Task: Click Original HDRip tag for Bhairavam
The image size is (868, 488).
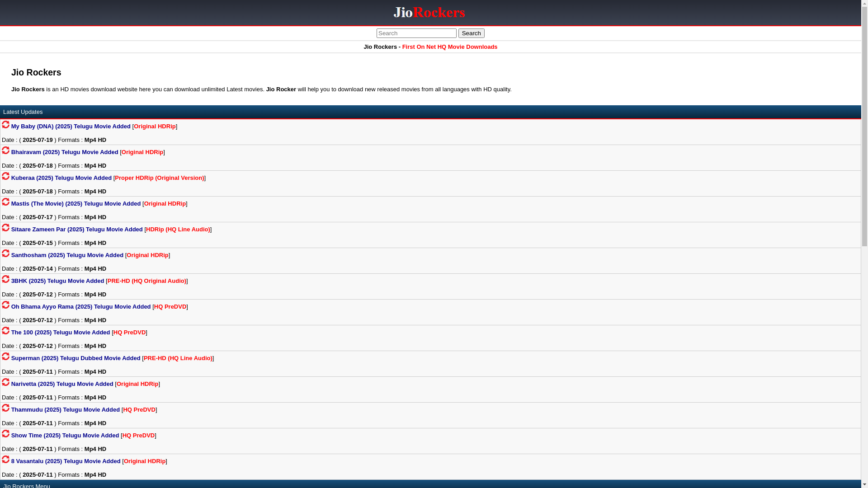Action: [142, 152]
